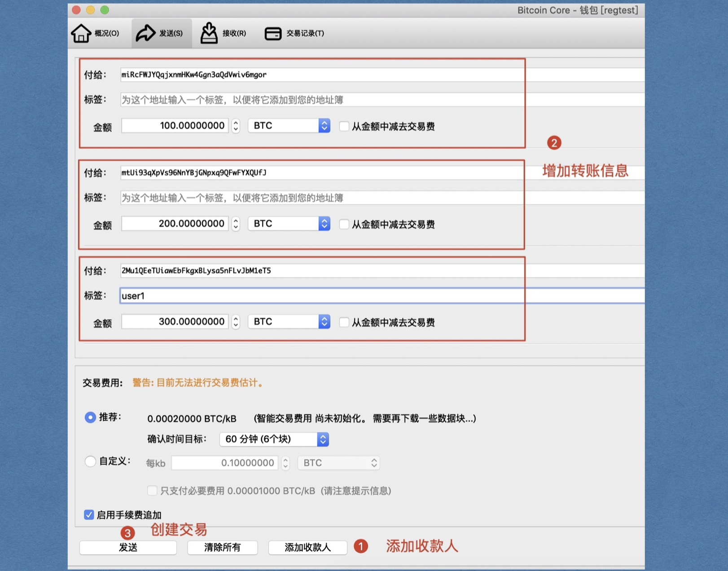This screenshot has width=728, height=571.
Task: Click the 发送 send button
Action: coord(128,548)
